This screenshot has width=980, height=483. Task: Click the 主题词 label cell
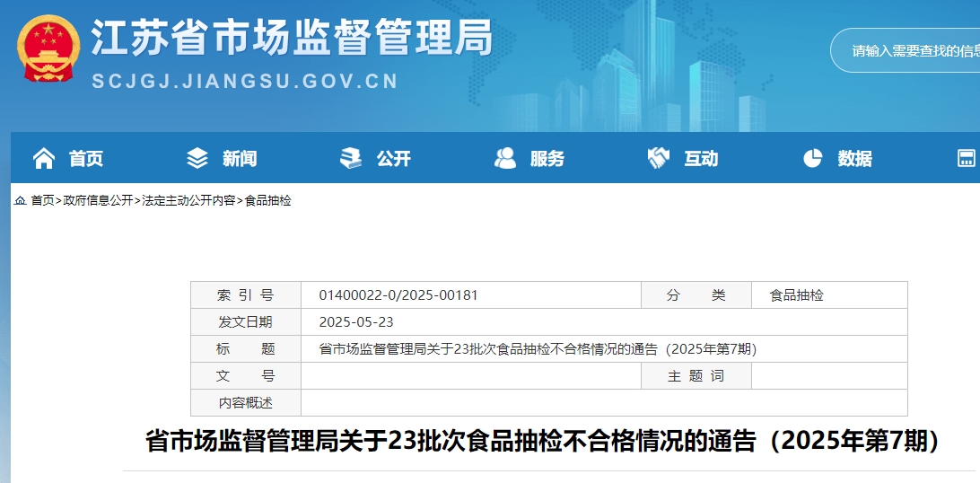tap(696, 376)
